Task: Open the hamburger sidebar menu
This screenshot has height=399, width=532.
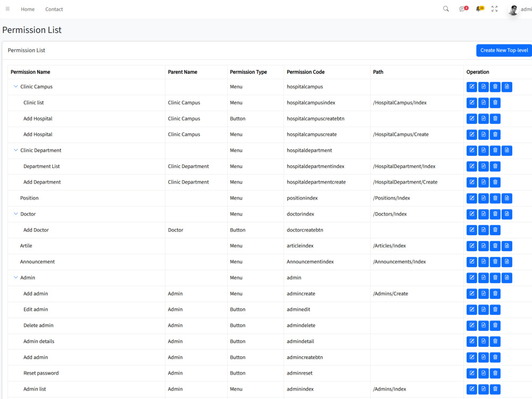Action: click(7, 9)
